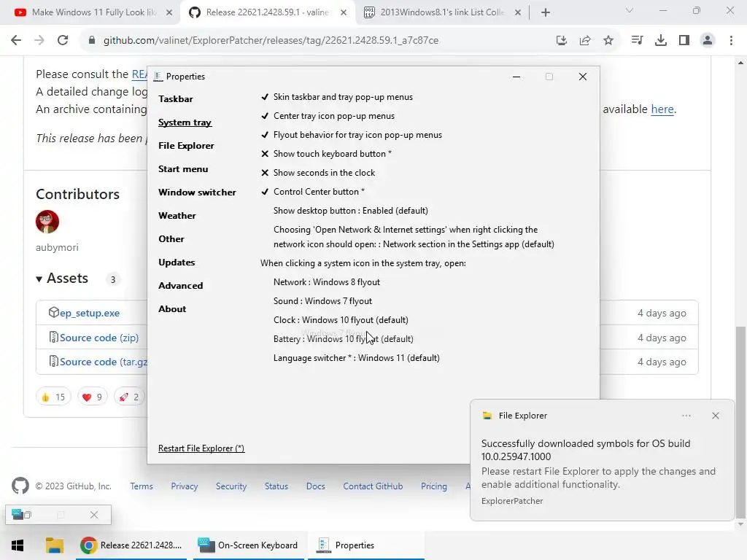The image size is (747, 560).
Task: Click the GitHub address bar URL
Action: [271, 41]
